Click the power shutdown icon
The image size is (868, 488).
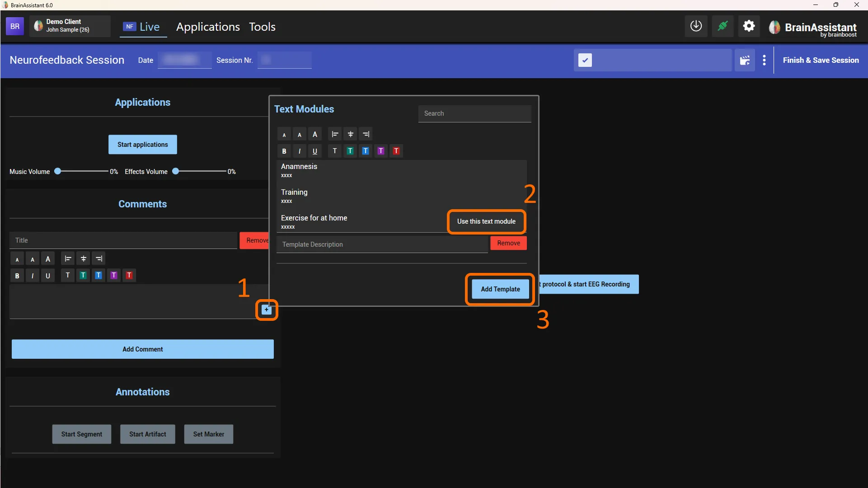696,26
